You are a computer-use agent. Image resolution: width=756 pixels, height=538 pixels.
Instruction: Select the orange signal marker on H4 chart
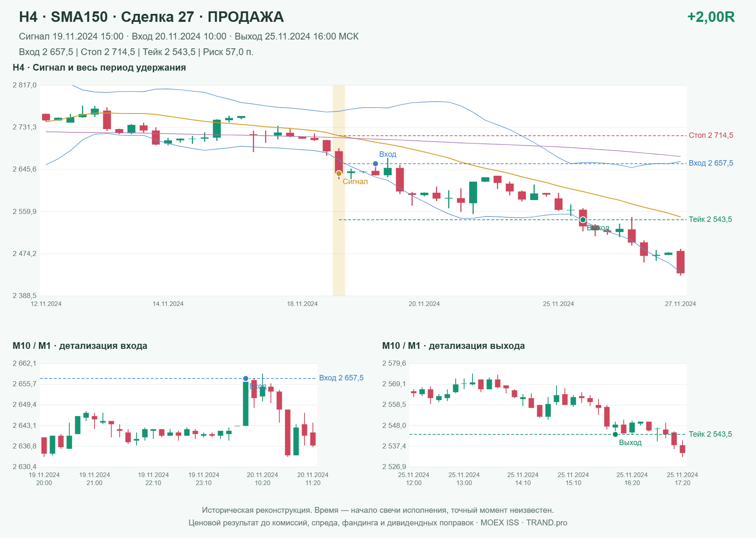[339, 174]
